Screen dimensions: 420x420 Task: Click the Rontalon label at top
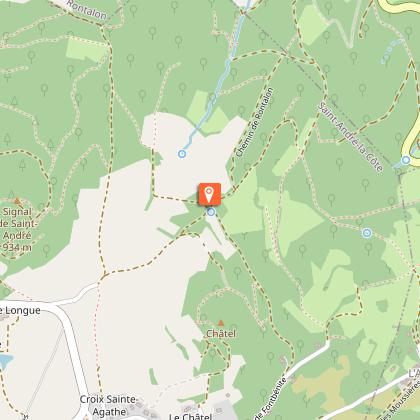click(87, 9)
